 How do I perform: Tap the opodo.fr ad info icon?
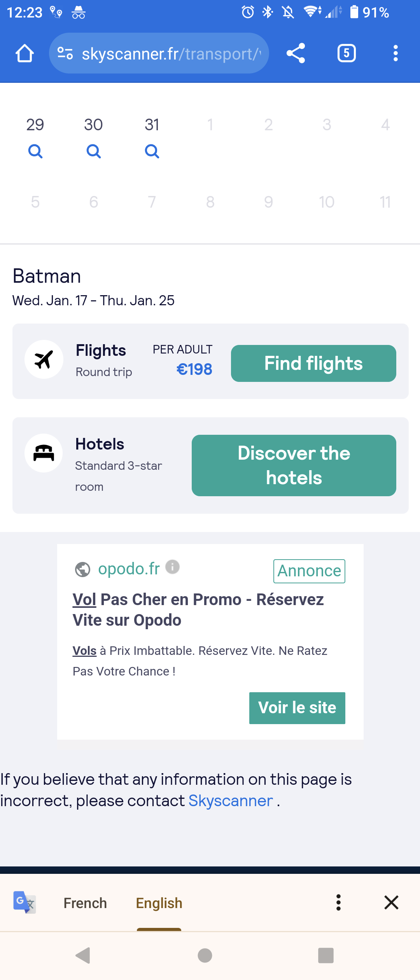point(173,567)
